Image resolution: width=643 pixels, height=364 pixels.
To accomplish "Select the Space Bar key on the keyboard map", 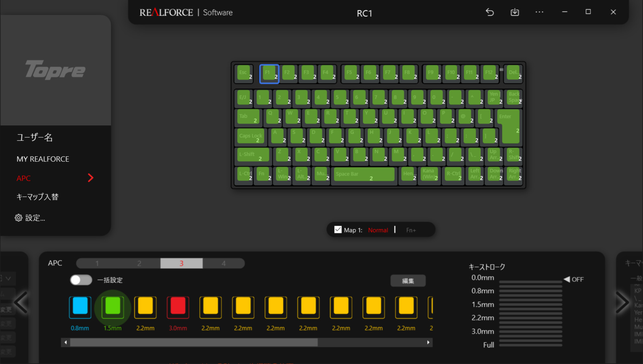I will pos(364,174).
